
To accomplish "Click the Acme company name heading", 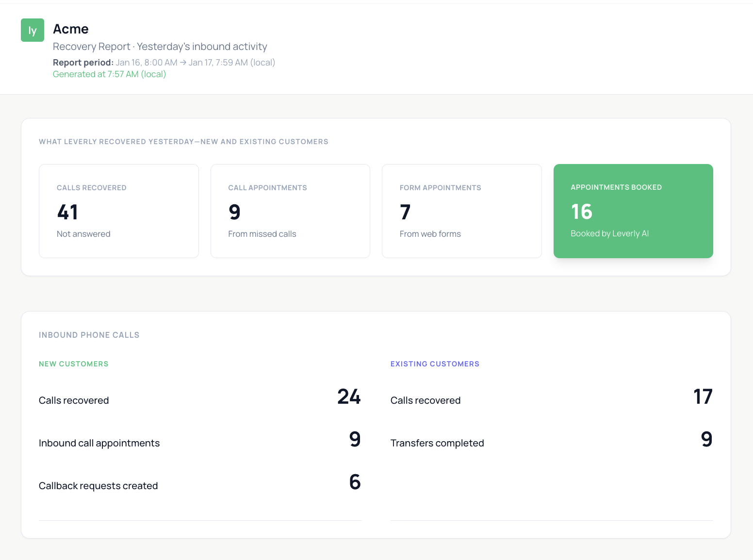I will 70,29.
